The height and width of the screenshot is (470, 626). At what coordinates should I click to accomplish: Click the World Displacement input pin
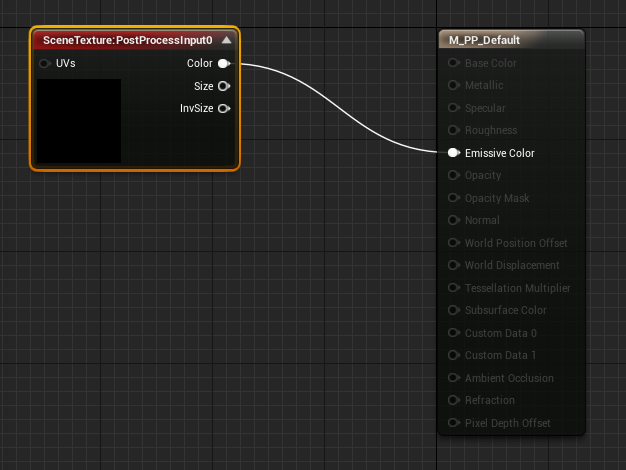click(454, 265)
